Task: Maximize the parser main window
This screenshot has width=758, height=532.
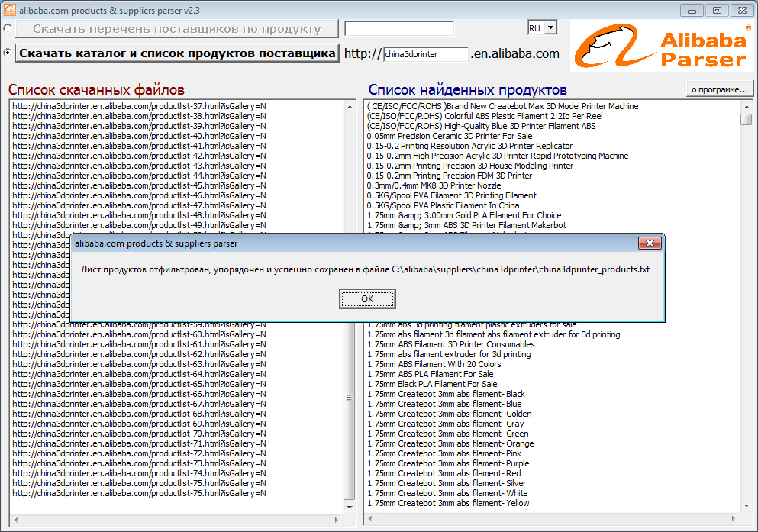Action: 717,10
